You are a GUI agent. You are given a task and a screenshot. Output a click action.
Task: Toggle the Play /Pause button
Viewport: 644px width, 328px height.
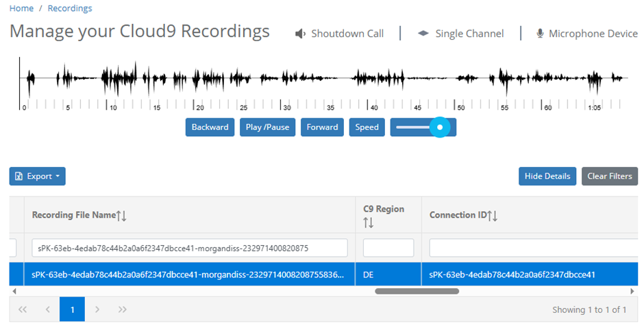267,127
